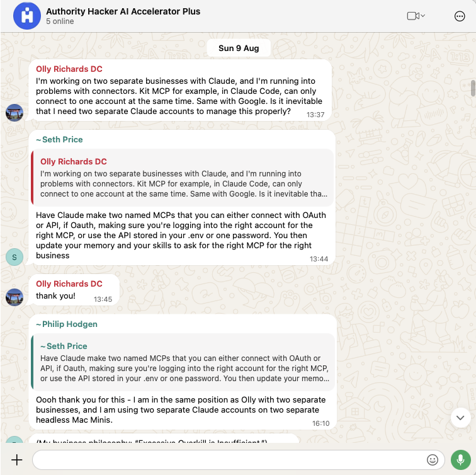Open the chat menu three-dots icon

click(x=460, y=16)
